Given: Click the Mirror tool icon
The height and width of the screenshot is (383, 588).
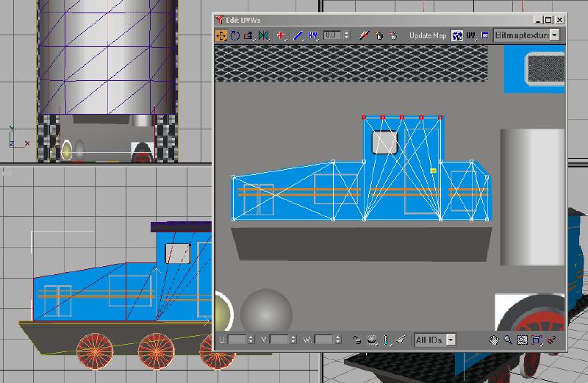Looking at the screenshot, I should (x=264, y=35).
